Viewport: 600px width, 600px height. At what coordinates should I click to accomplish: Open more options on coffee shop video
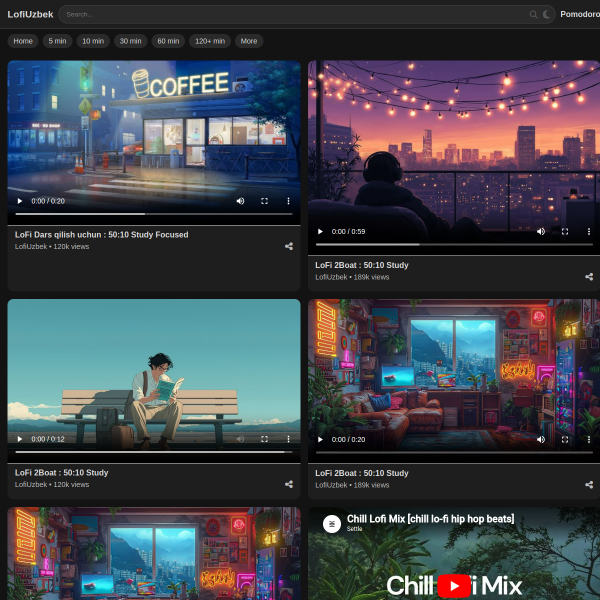[289, 201]
